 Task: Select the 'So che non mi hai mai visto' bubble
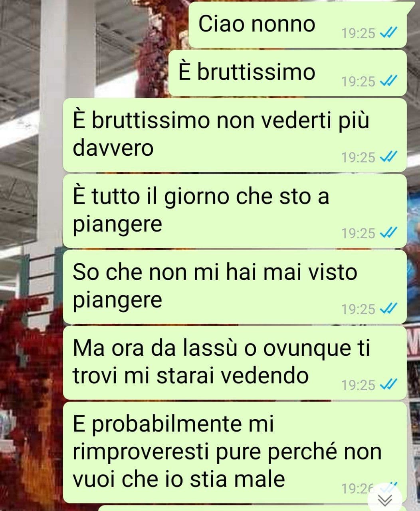pyautogui.click(x=235, y=287)
